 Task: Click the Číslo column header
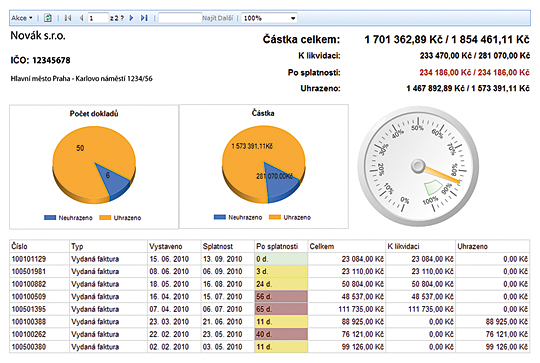(40, 246)
